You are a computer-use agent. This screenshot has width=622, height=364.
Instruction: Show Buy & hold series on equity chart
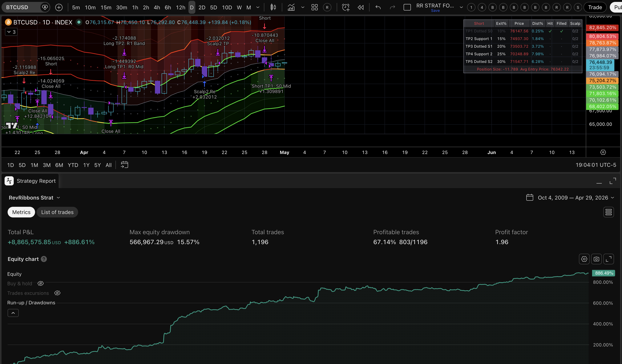[x=40, y=283]
